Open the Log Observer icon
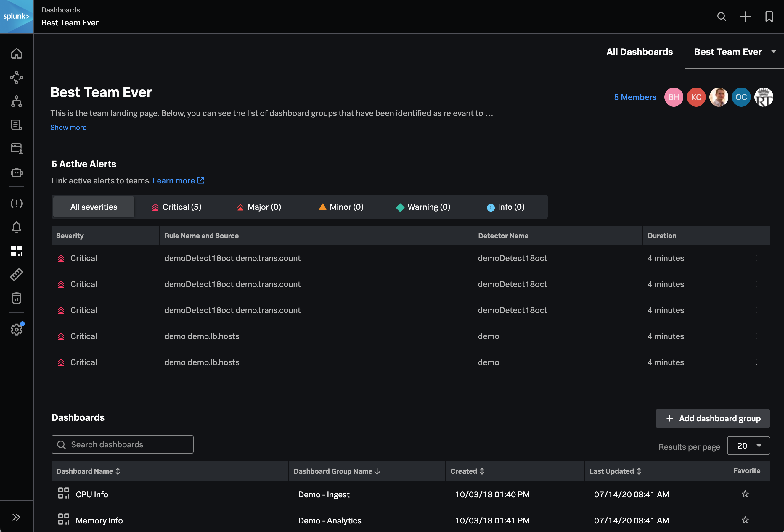Viewport: 784px width, 532px height. click(17, 125)
